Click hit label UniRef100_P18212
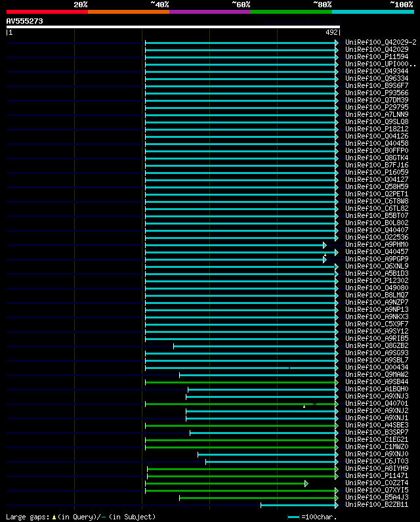This screenshot has height=522, width=420. click(377, 129)
